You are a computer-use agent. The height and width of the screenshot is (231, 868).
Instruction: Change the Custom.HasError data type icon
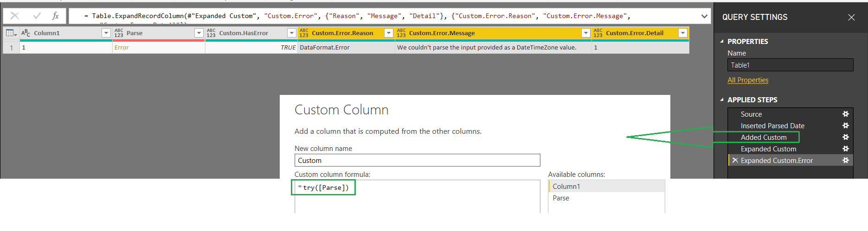coord(211,33)
